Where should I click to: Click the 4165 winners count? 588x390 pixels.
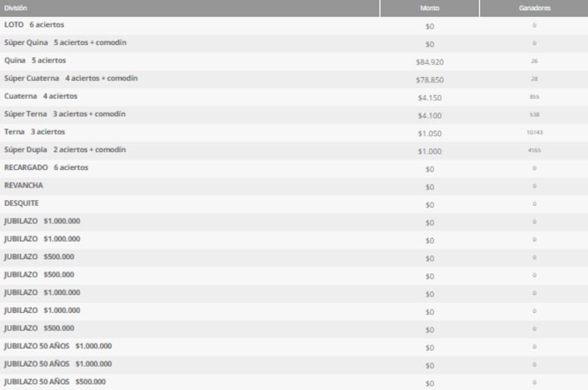[534, 151]
